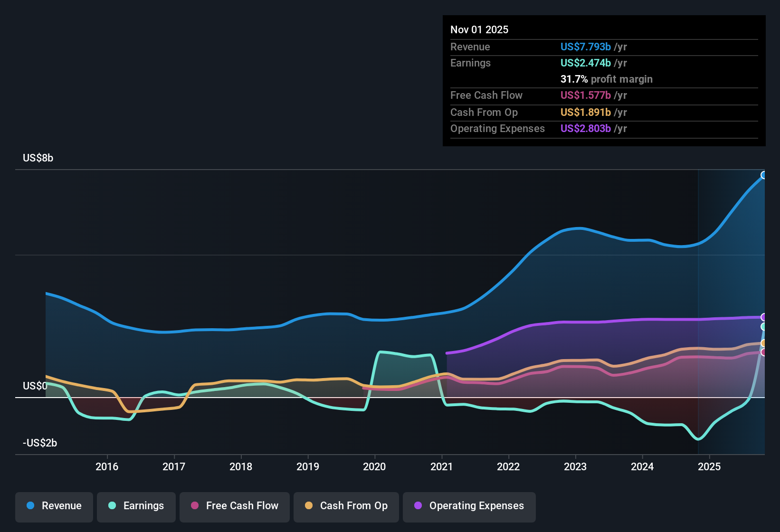Select the 2025 year label
The width and height of the screenshot is (780, 532).
[710, 466]
